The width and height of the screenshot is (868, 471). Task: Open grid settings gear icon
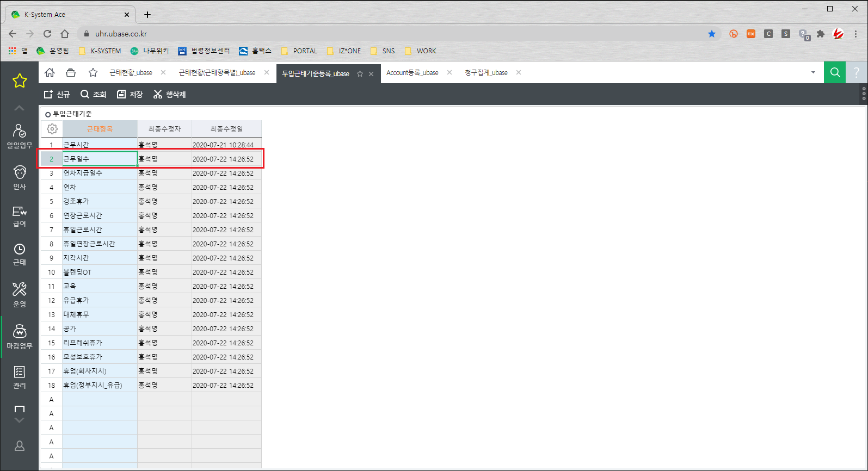[x=52, y=129]
